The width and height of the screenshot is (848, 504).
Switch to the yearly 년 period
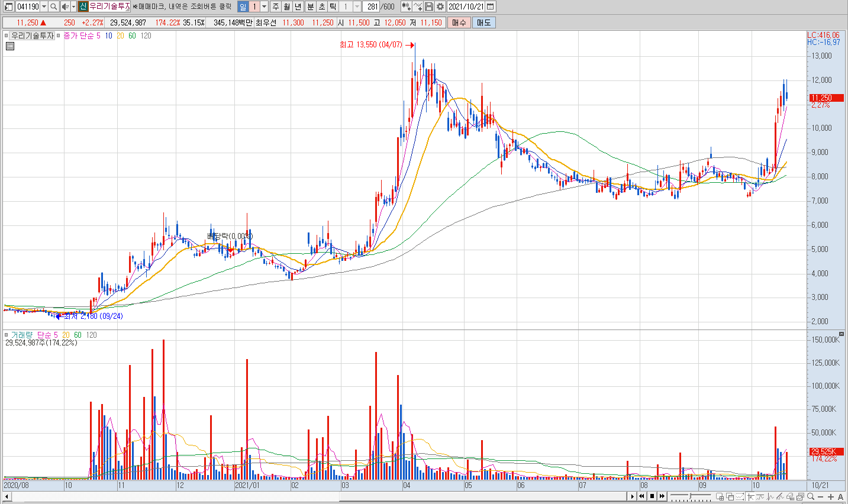tap(298, 7)
